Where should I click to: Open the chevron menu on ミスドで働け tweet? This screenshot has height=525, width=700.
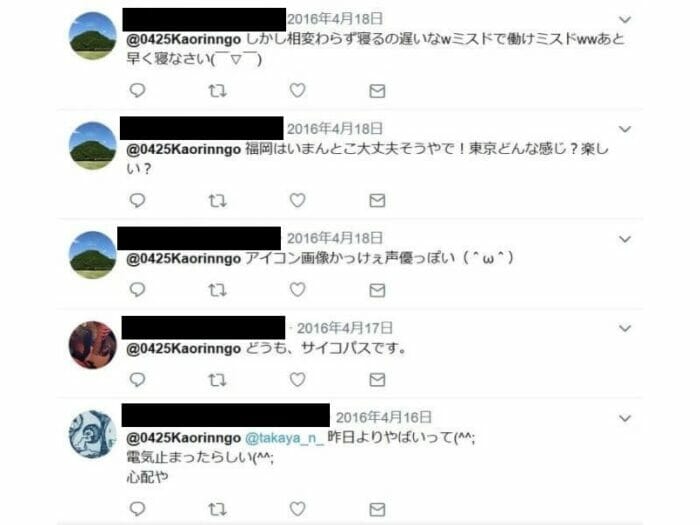coord(625,20)
